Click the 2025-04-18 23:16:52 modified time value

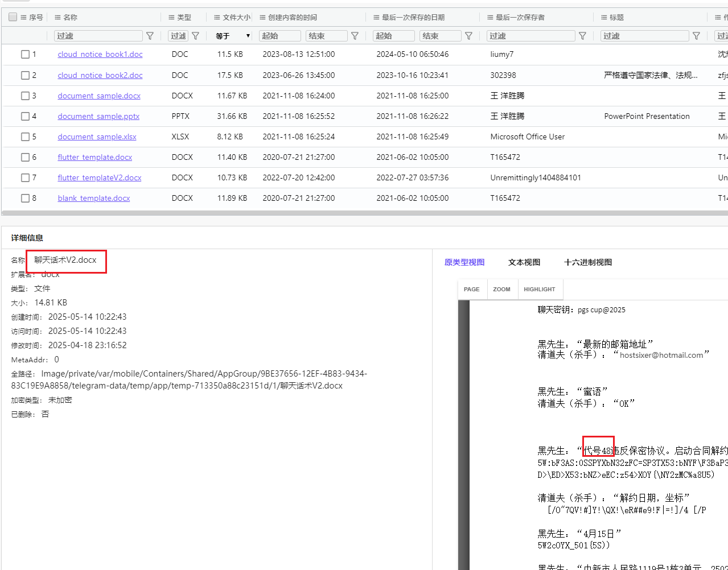coord(88,345)
